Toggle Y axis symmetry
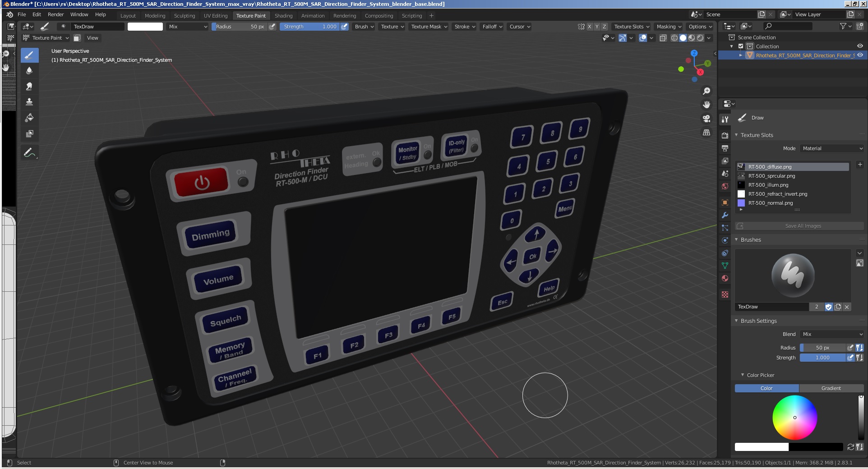The width and height of the screenshot is (868, 469). (597, 27)
